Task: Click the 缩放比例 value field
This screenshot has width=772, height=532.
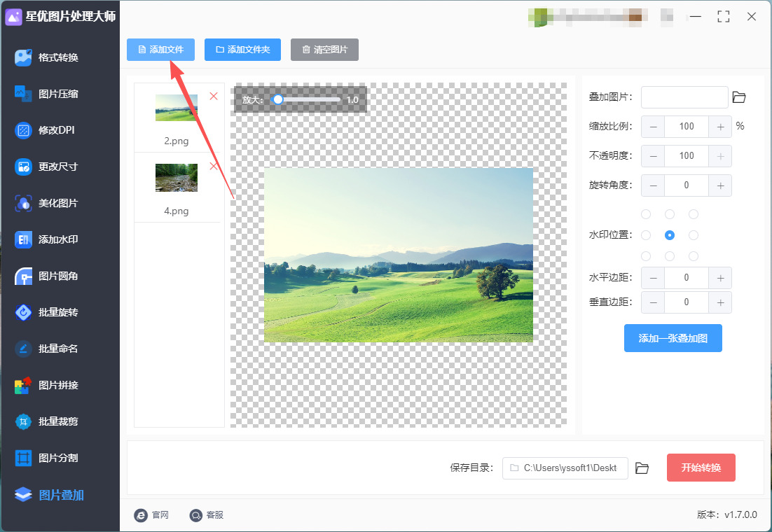Action: pyautogui.click(x=687, y=127)
